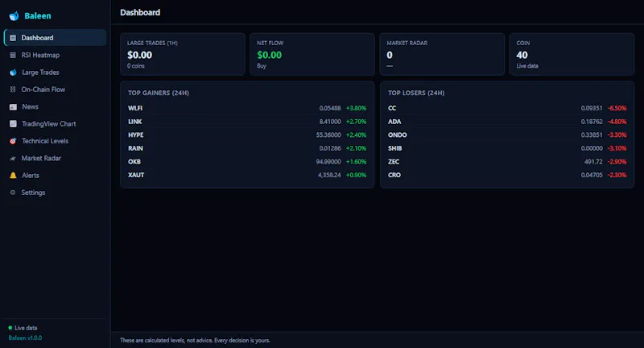Click the Settings gear icon

(13, 193)
